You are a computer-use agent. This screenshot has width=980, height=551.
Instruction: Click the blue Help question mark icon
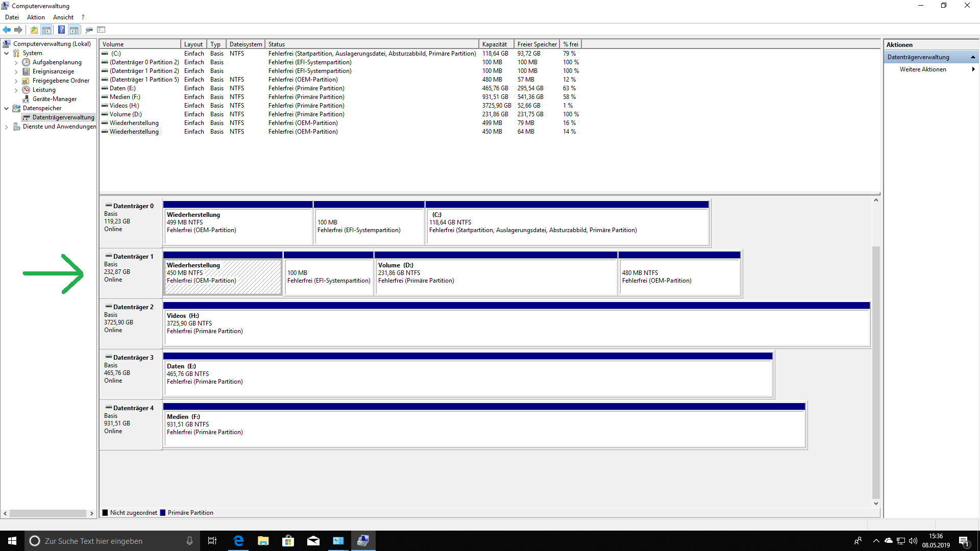61,30
